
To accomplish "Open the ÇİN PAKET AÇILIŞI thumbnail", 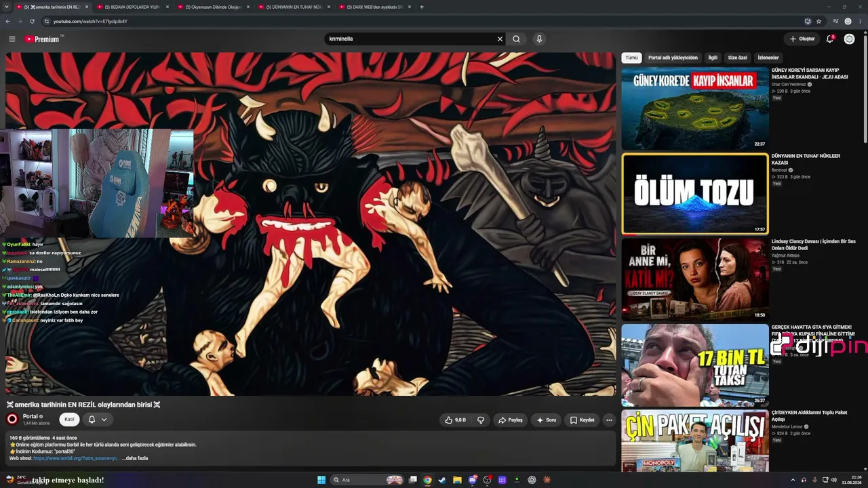I will pyautogui.click(x=695, y=441).
